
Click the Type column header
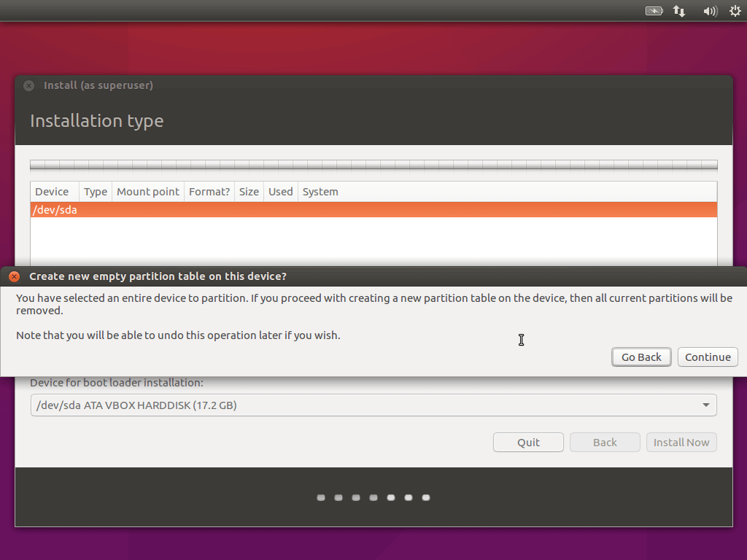[x=96, y=192]
